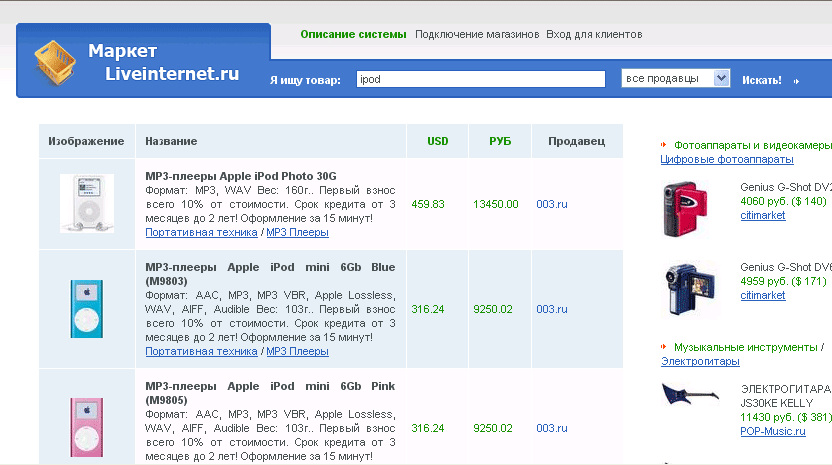This screenshot has height=465, width=832.
Task: Click the blue Genius G-Shot camcorder thumbnail
Action: pos(689,289)
